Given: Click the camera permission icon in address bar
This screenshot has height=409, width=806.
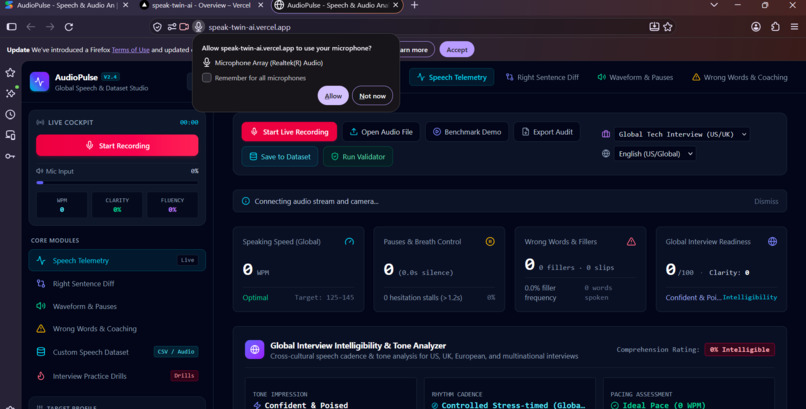Looking at the screenshot, I should point(184,27).
